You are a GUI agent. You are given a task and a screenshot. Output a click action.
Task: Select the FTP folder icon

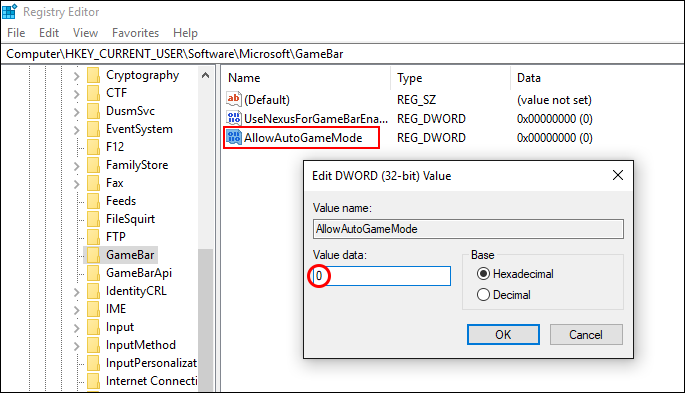[x=93, y=237]
